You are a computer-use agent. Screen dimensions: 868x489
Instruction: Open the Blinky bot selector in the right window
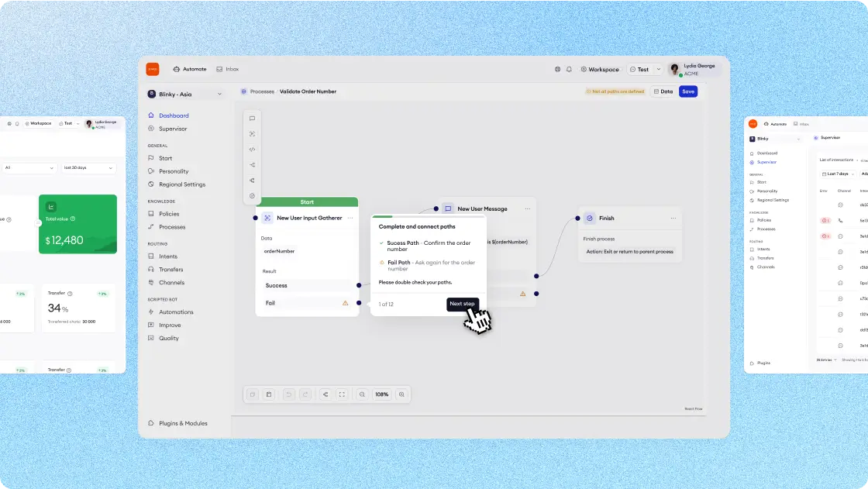click(x=775, y=139)
